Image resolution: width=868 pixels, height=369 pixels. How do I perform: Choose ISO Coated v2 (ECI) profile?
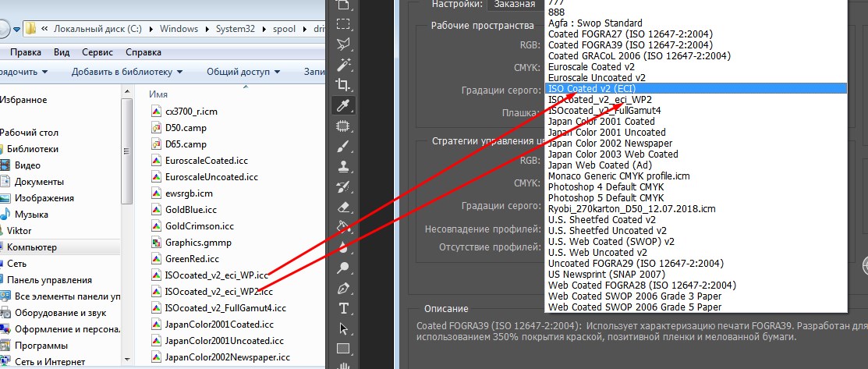(x=696, y=88)
